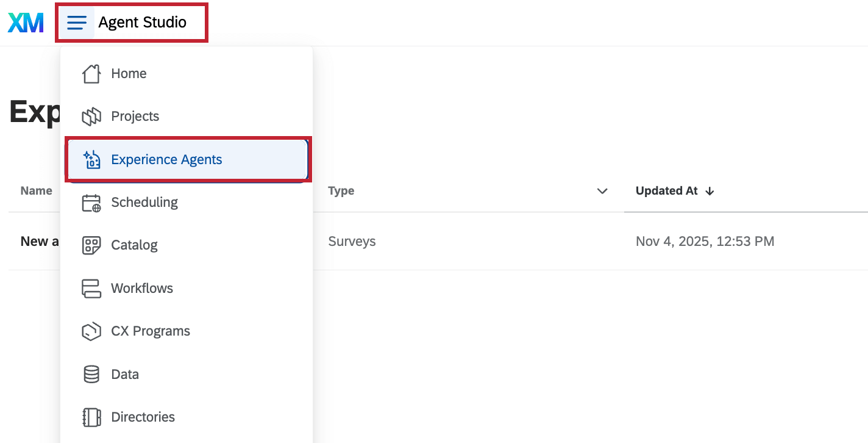Select the Home icon in the navigation menu
Image resolution: width=868 pixels, height=443 pixels.
pyautogui.click(x=91, y=73)
